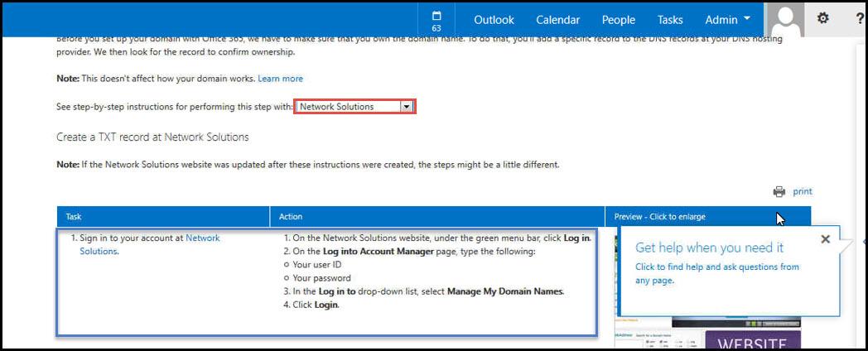The image size is (868, 351).
Task: Open Tasks in the navigation bar
Action: click(670, 20)
